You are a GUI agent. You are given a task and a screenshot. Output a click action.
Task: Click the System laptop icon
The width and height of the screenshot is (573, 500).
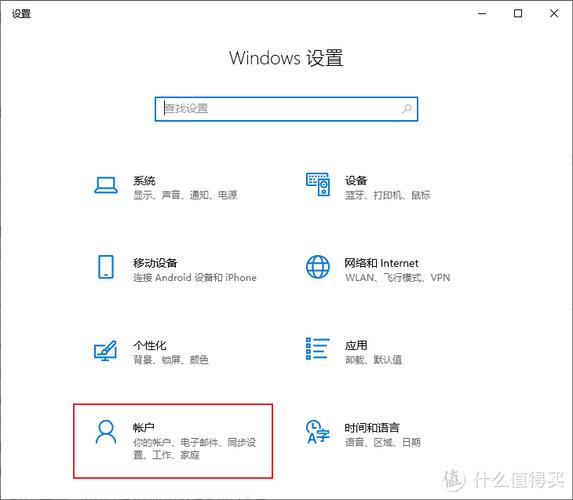click(106, 185)
